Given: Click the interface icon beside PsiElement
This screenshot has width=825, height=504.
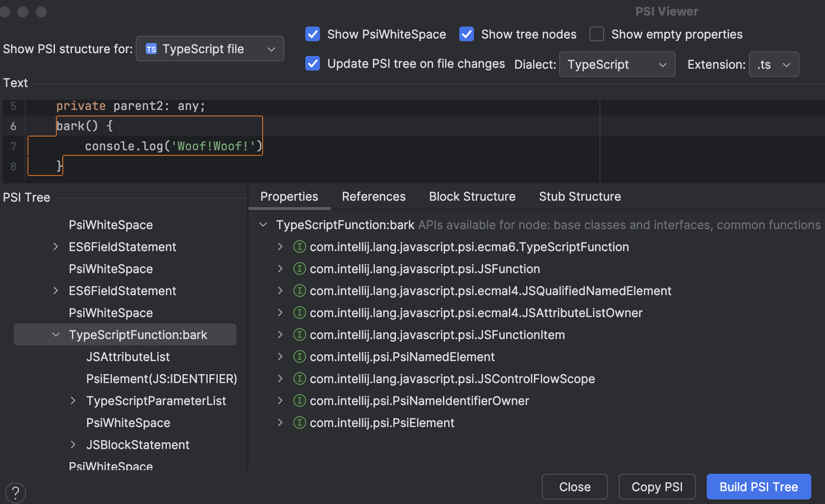Looking at the screenshot, I should point(300,422).
